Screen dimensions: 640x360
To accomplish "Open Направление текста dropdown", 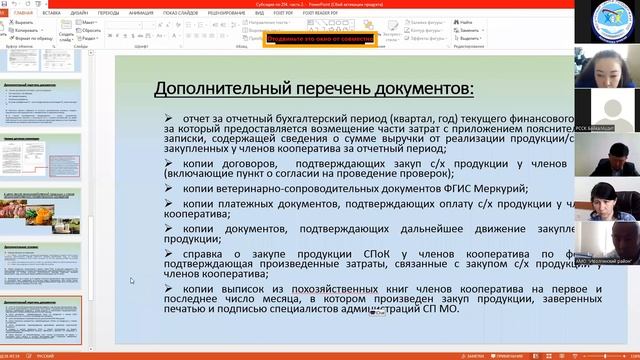I will (267, 22).
